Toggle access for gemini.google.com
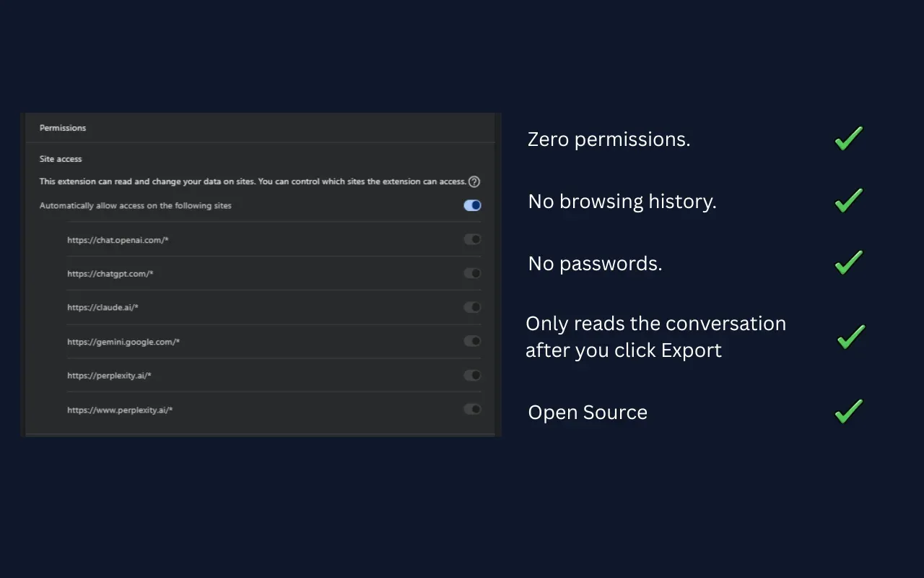This screenshot has width=924, height=578. (x=472, y=341)
